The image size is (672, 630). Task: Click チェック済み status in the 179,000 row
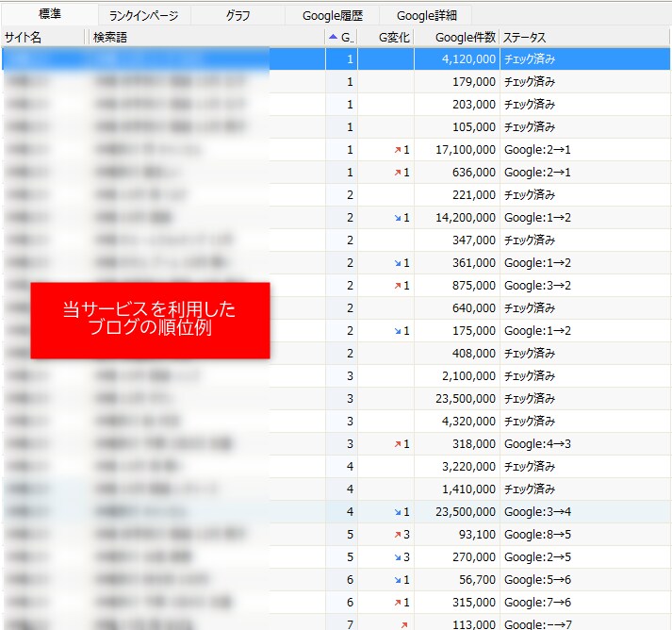click(x=530, y=81)
